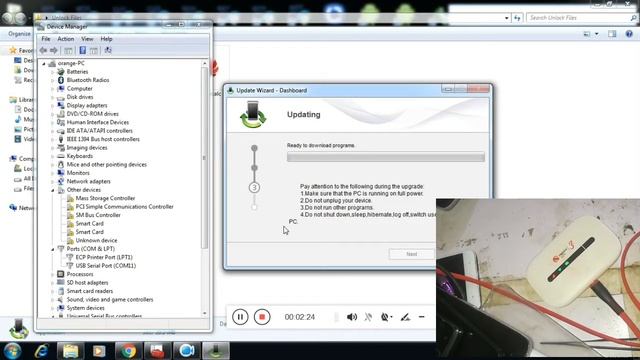Select SD host adapters entry

(87, 282)
